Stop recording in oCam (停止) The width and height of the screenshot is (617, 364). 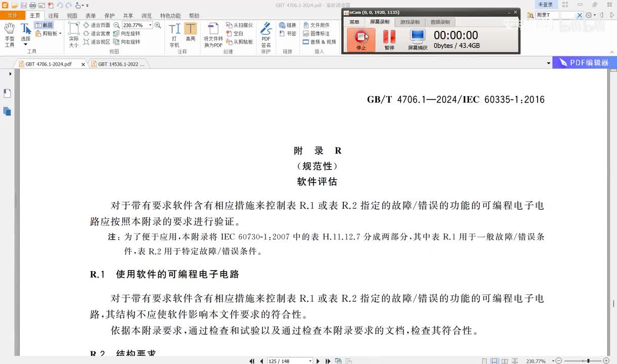pyautogui.click(x=361, y=39)
